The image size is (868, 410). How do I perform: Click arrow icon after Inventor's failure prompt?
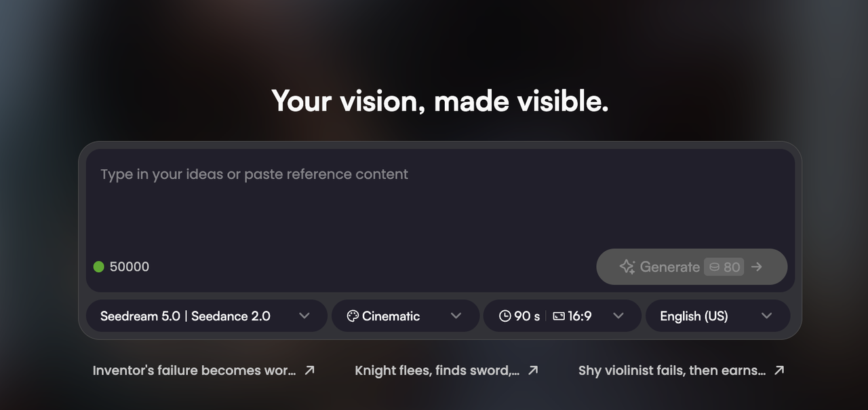pyautogui.click(x=309, y=370)
